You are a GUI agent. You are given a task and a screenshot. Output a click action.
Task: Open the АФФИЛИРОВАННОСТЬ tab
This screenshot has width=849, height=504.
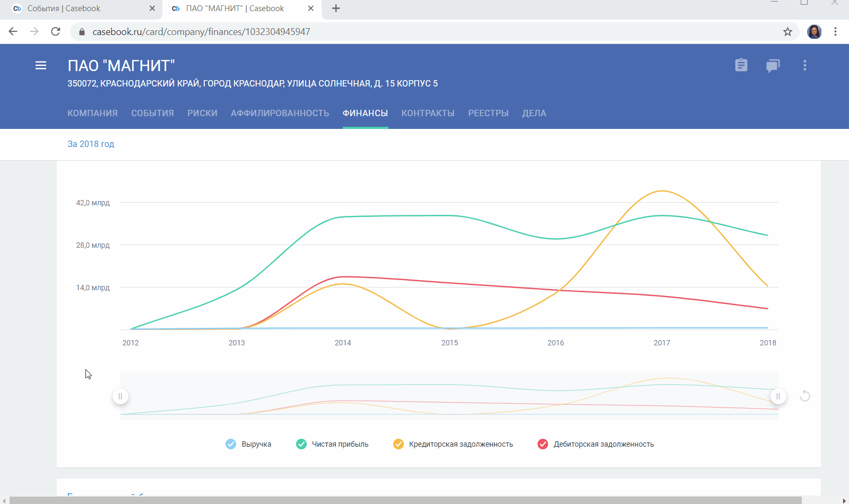(x=280, y=114)
